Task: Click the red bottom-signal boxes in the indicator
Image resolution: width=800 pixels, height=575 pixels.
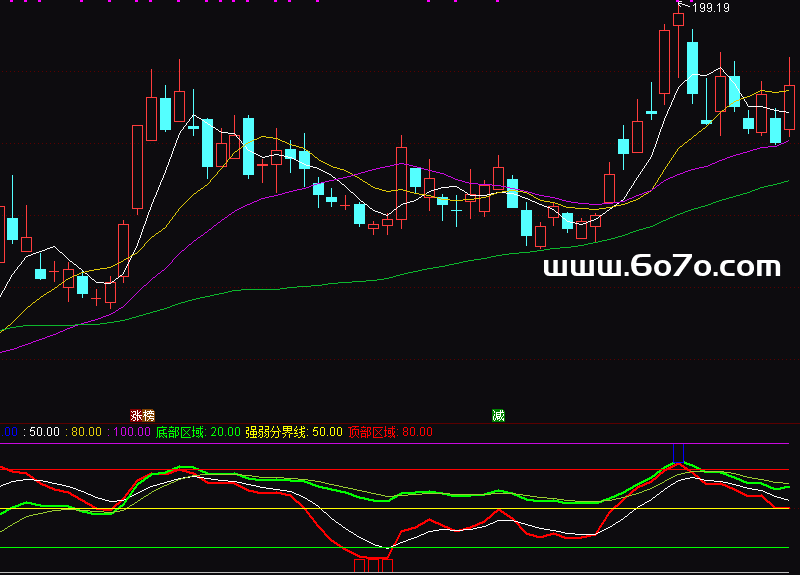Action: pos(373,566)
